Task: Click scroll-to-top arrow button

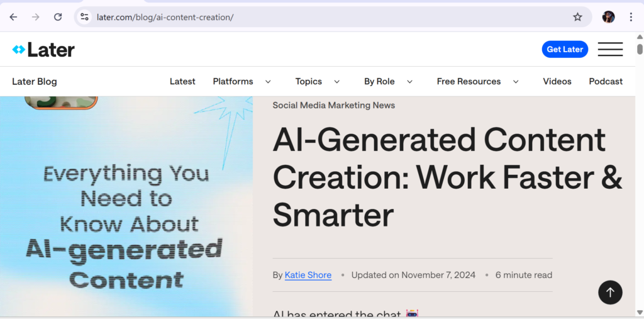Action: 610,292
